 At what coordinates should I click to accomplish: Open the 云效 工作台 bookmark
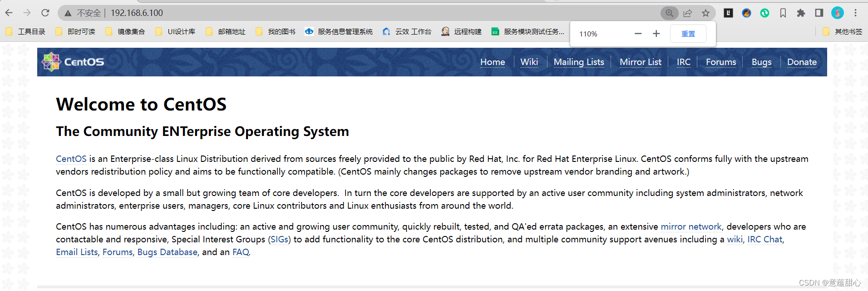tap(407, 31)
